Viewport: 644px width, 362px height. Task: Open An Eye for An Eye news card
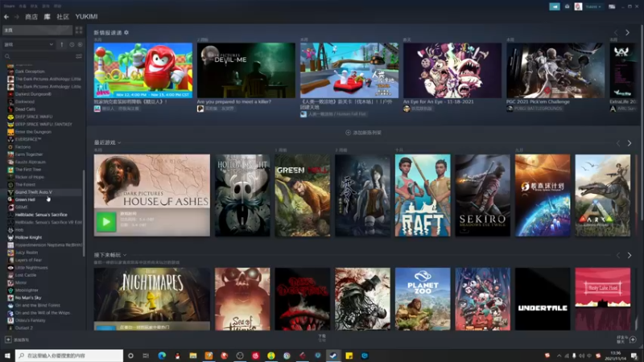point(452,70)
